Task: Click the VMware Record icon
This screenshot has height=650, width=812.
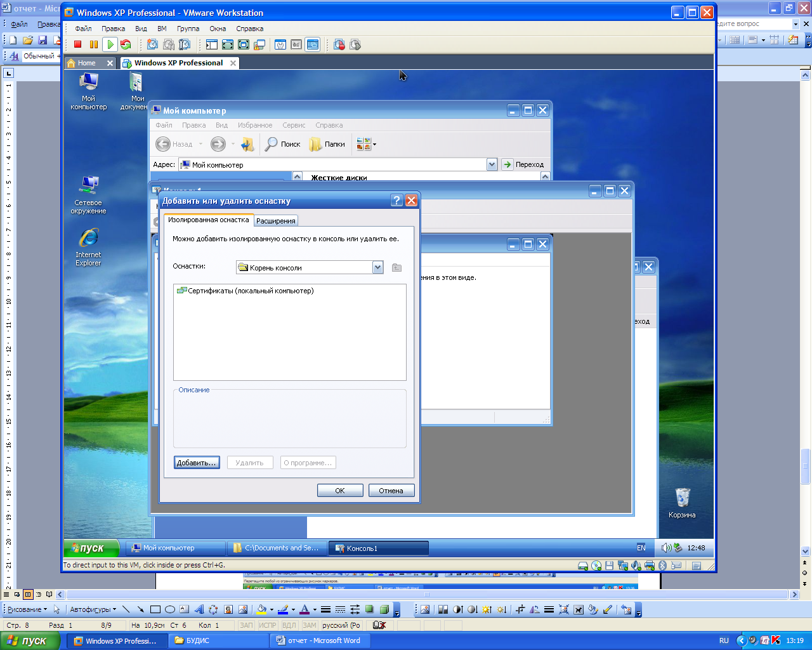Action: pyautogui.click(x=339, y=44)
